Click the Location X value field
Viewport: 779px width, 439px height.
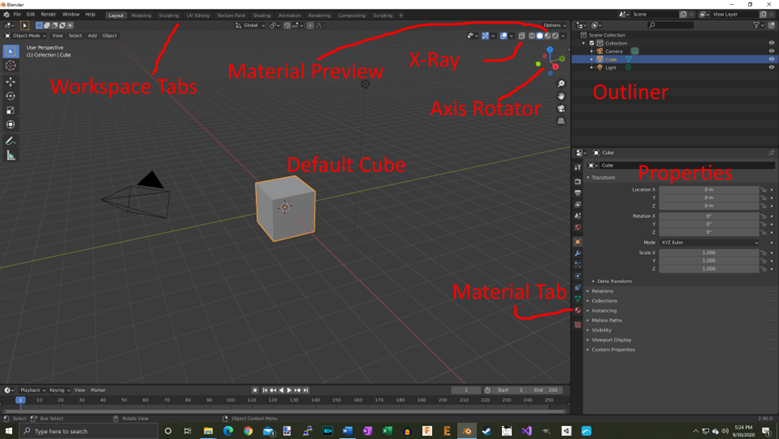tap(708, 189)
